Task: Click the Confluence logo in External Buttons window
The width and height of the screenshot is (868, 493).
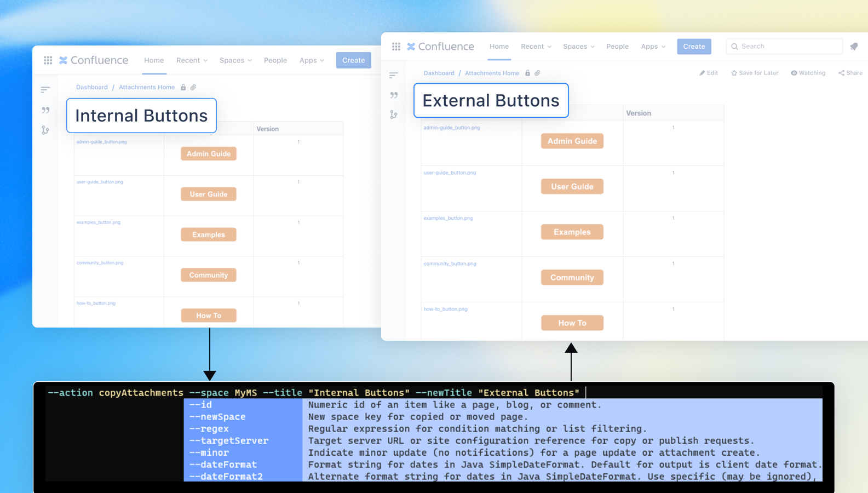Action: tap(441, 47)
